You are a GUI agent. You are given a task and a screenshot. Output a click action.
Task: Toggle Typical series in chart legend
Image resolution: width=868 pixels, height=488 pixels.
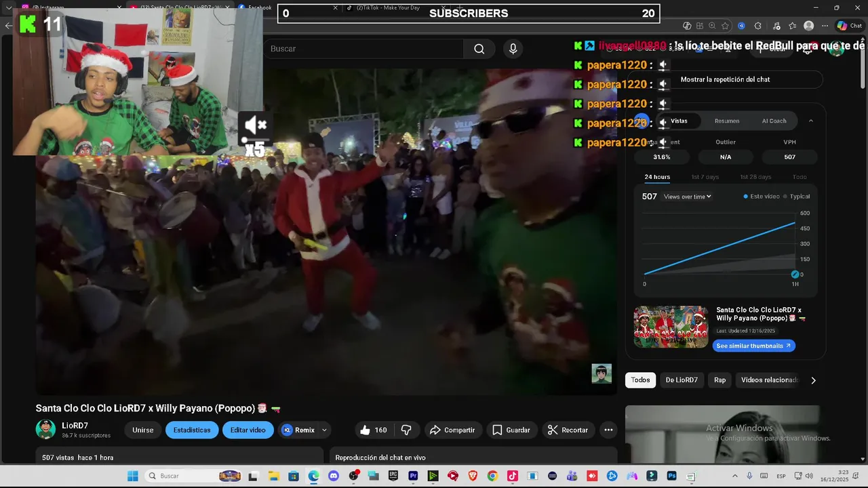(x=797, y=197)
